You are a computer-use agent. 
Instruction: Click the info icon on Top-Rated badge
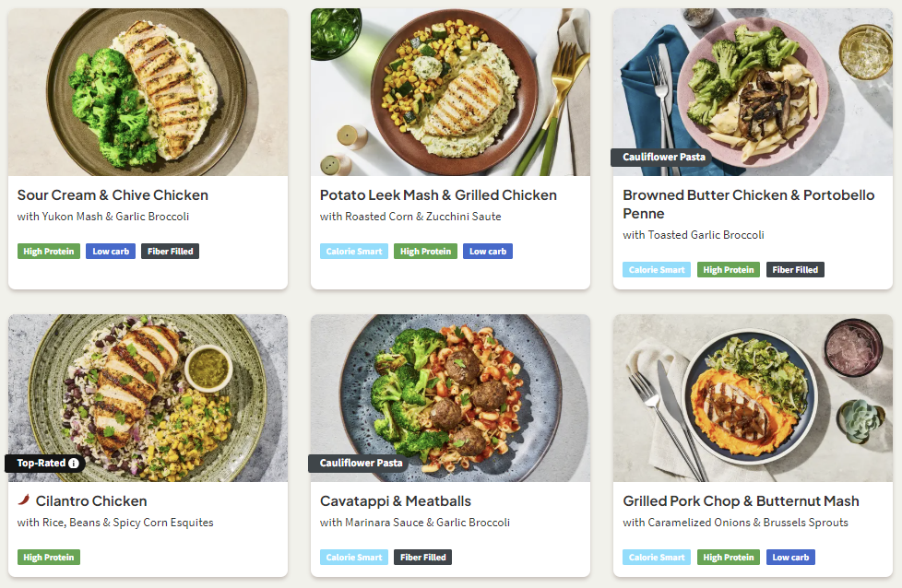[x=74, y=463]
